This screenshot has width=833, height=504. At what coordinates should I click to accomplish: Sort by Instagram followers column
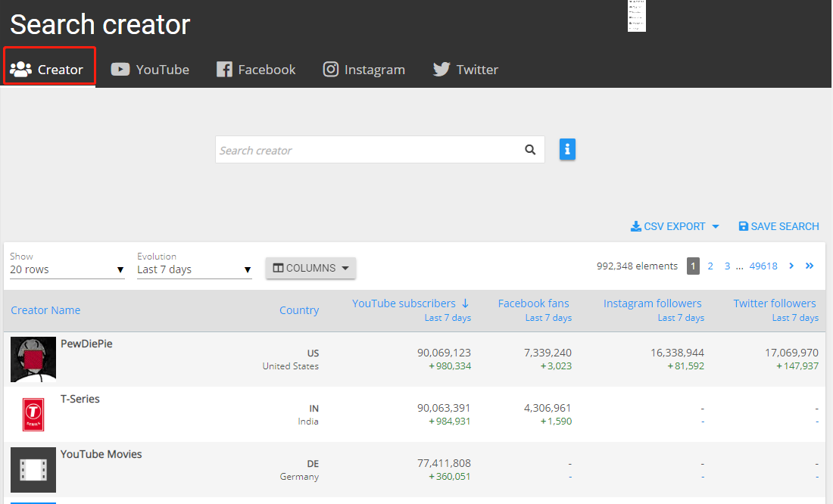click(652, 303)
